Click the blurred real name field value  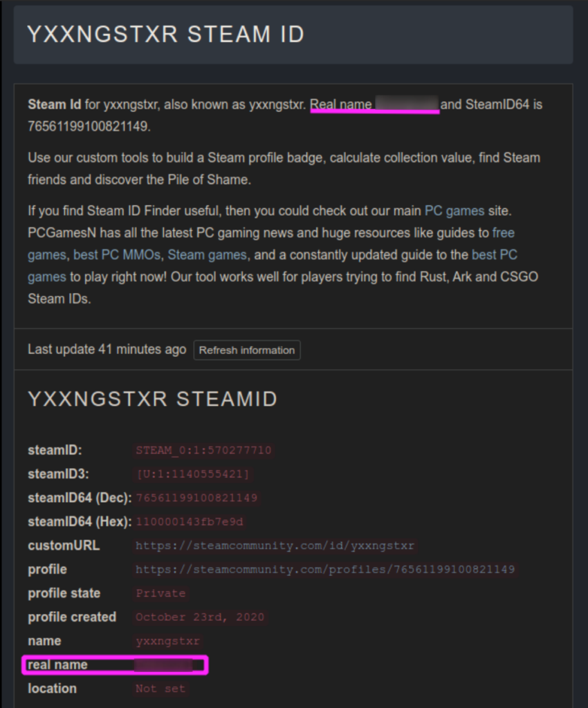coord(164,665)
